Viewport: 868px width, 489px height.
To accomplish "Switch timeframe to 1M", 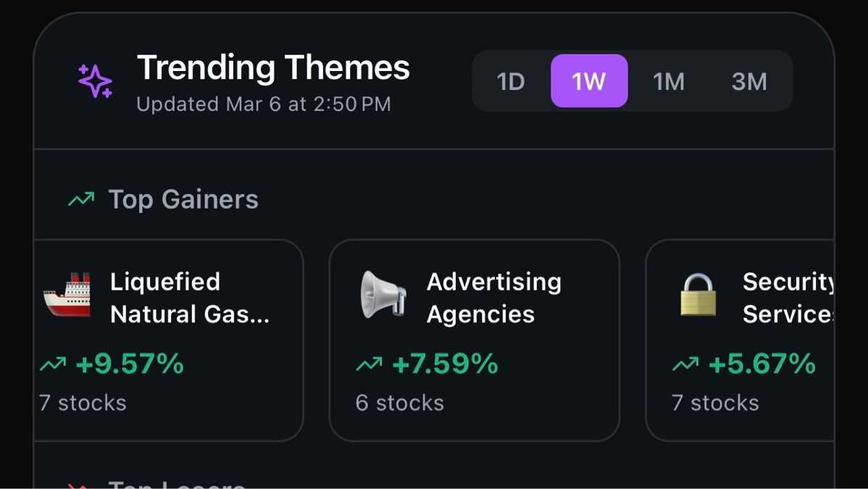I will pos(669,81).
